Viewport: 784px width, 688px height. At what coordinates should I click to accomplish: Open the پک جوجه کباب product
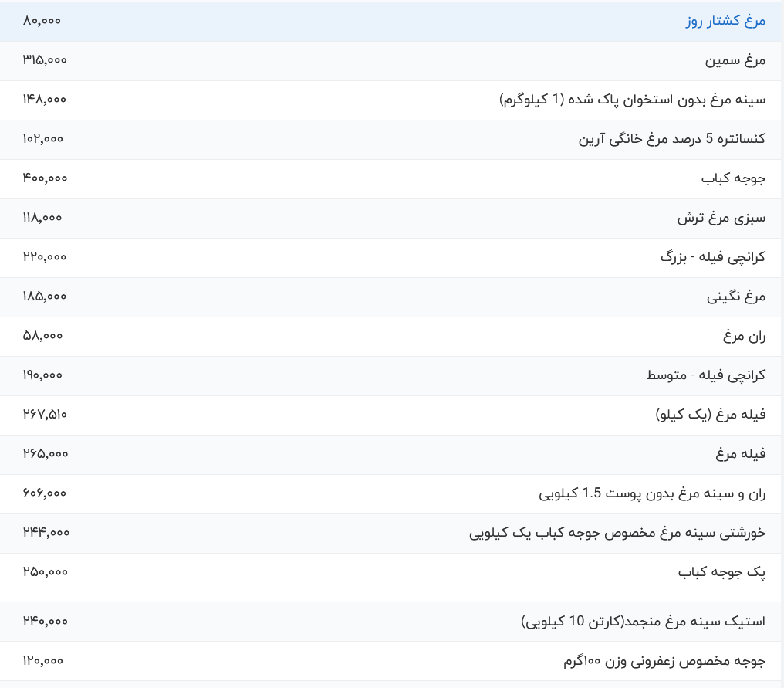coord(721,572)
